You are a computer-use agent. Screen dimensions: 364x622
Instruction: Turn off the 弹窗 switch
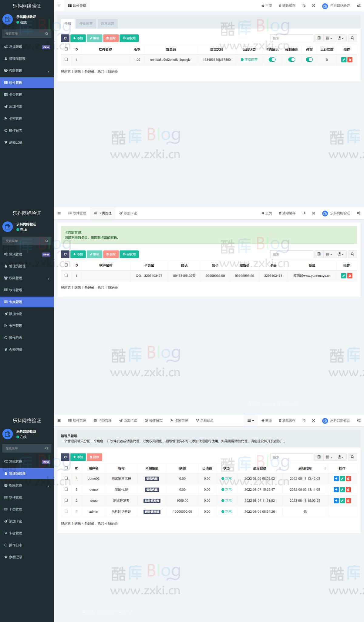pos(309,60)
